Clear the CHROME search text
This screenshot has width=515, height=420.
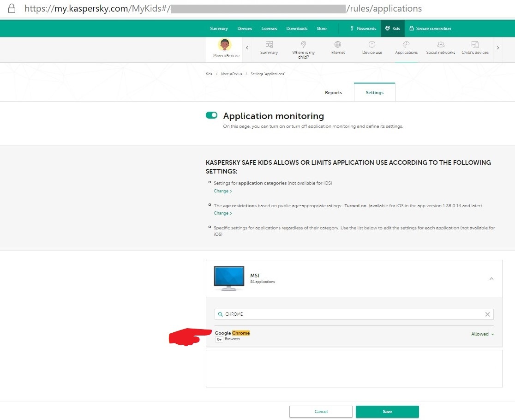point(487,314)
